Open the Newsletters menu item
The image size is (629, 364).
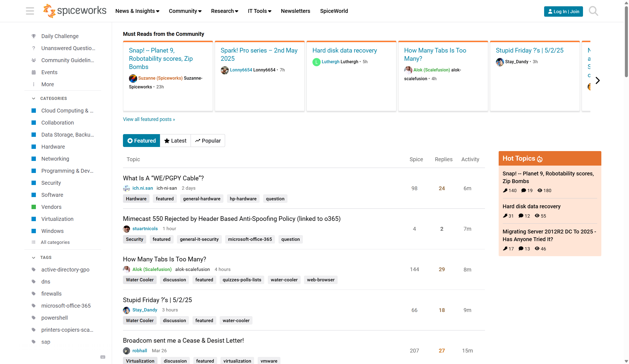(x=295, y=11)
